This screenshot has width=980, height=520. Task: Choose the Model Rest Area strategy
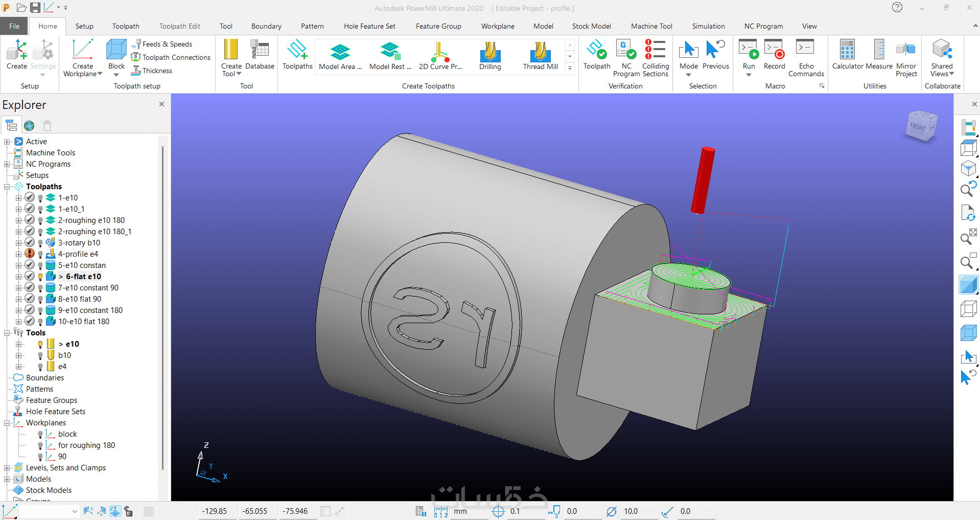390,55
